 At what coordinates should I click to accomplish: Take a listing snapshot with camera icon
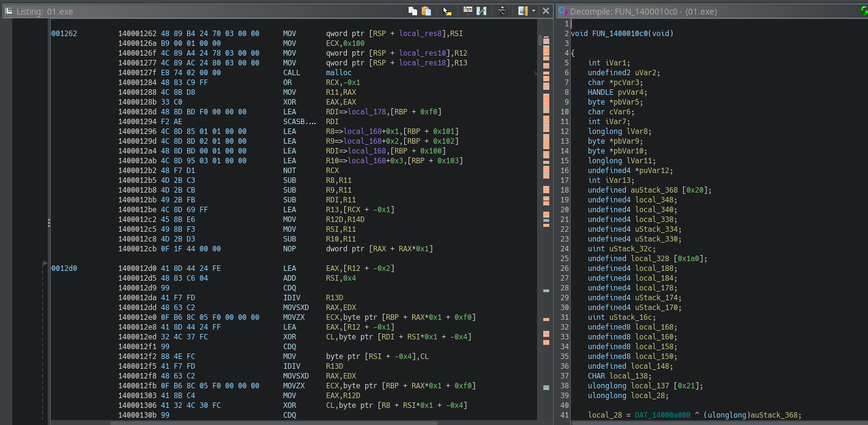pos(502,11)
